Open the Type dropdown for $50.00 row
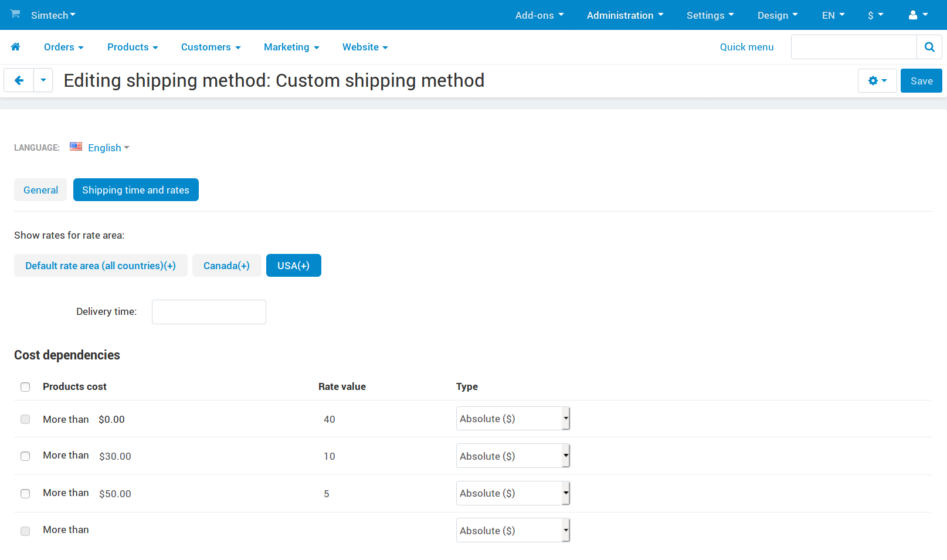Screen dimensions: 947x560 click(513, 493)
